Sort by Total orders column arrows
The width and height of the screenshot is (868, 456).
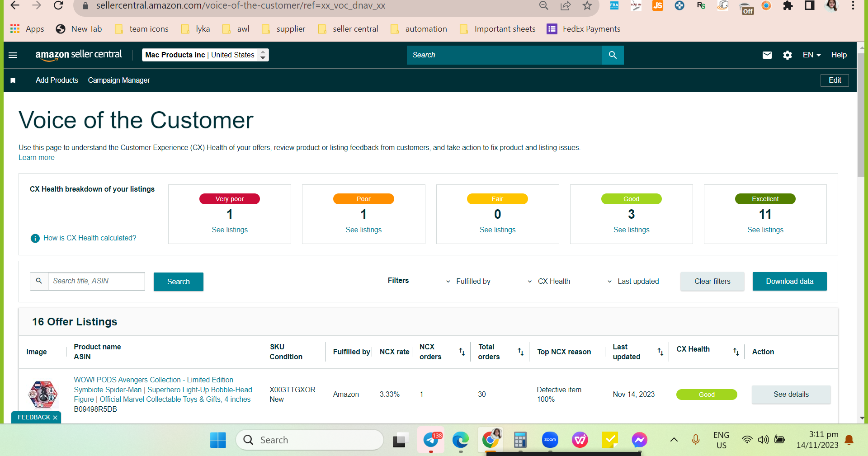click(520, 352)
